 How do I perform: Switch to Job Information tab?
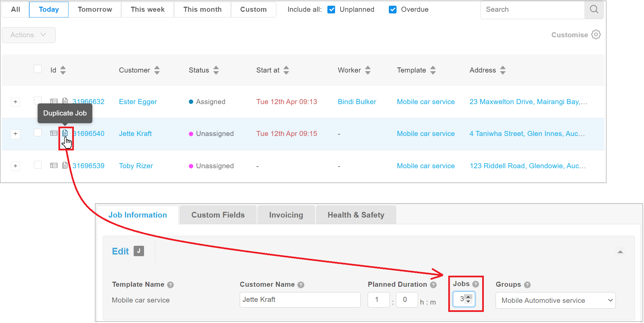click(138, 215)
